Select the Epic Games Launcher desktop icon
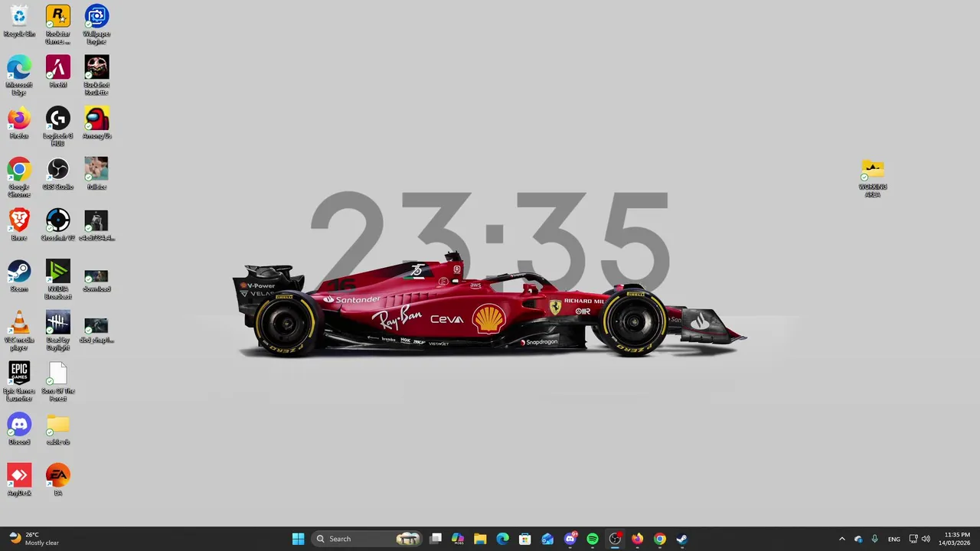980x551 pixels. [19, 382]
